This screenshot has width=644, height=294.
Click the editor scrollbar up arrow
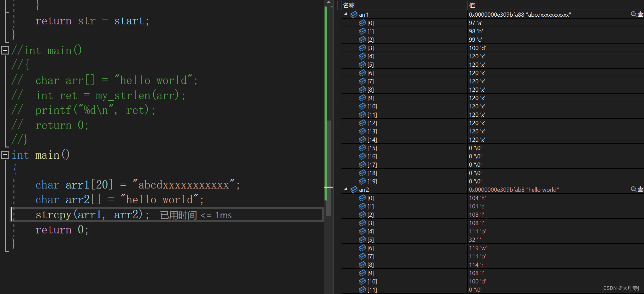click(x=329, y=3)
